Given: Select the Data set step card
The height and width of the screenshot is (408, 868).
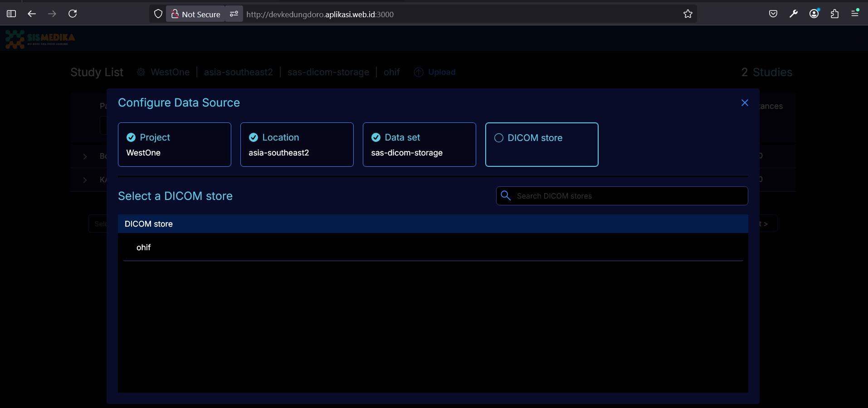Looking at the screenshot, I should 419,145.
